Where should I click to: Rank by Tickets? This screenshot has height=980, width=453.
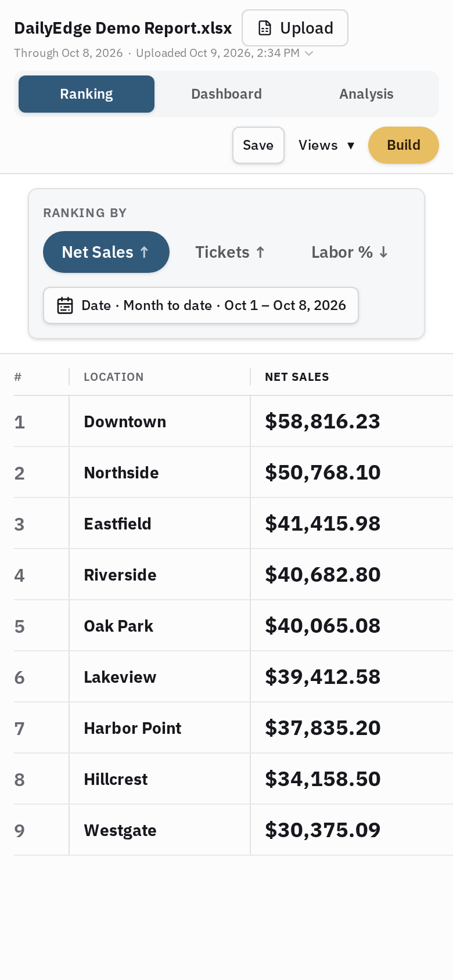point(230,252)
